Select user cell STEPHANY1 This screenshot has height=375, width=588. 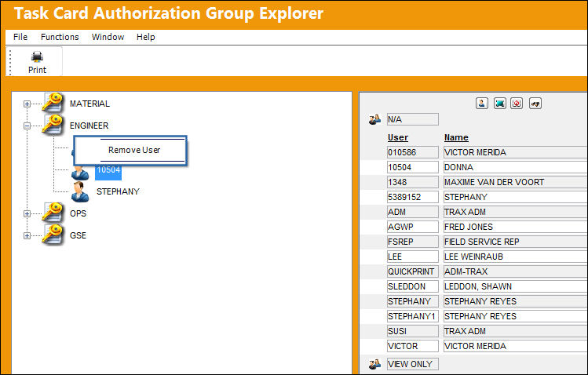pos(412,316)
